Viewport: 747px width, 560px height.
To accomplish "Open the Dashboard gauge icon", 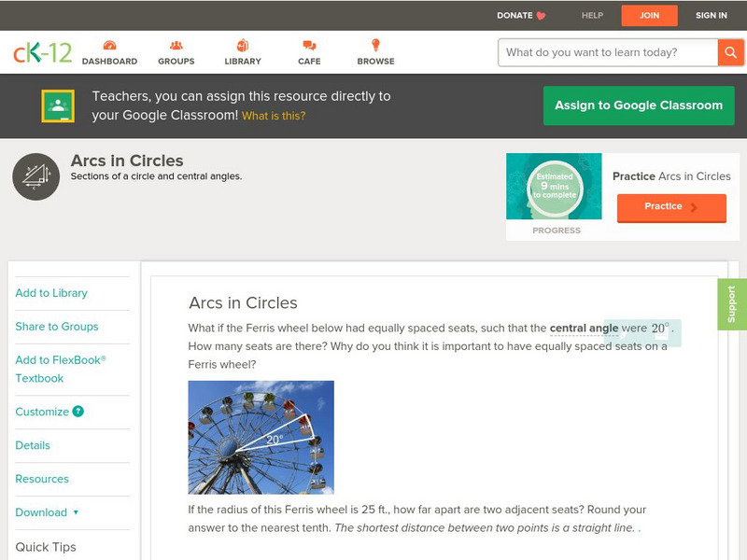I will tap(109, 46).
